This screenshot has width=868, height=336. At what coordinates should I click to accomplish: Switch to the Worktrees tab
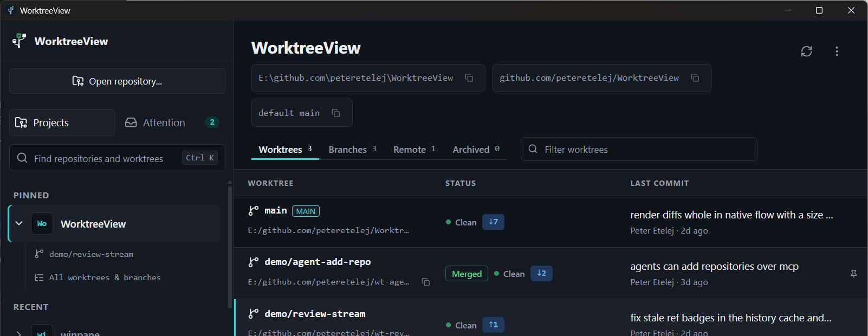[285, 150]
